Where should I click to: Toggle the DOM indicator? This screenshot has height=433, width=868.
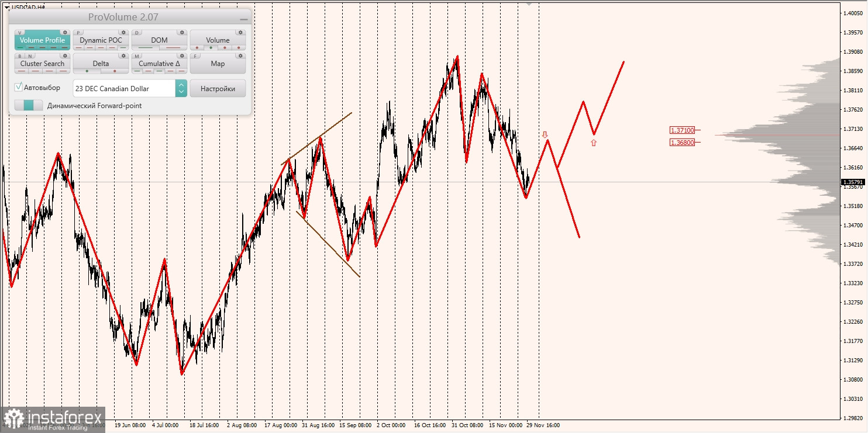[x=160, y=40]
